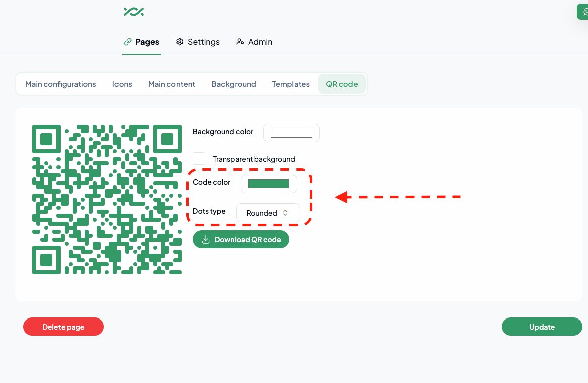588x383 pixels.
Task: Click the gear icon beside Settings
Action: click(180, 42)
